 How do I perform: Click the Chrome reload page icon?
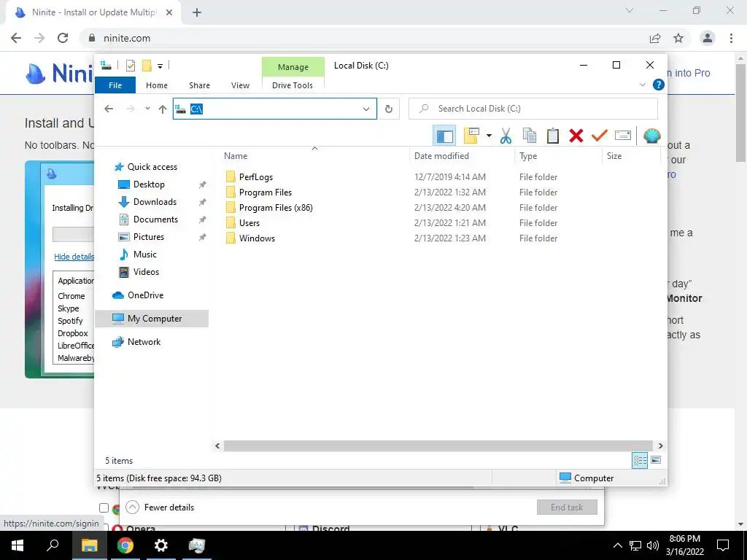click(63, 38)
